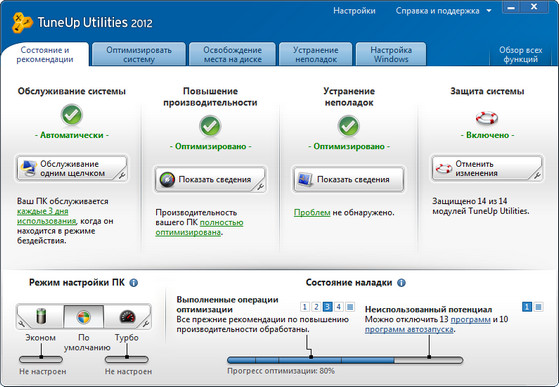Click the Включено status label
The image size is (559, 387).
tap(487, 135)
